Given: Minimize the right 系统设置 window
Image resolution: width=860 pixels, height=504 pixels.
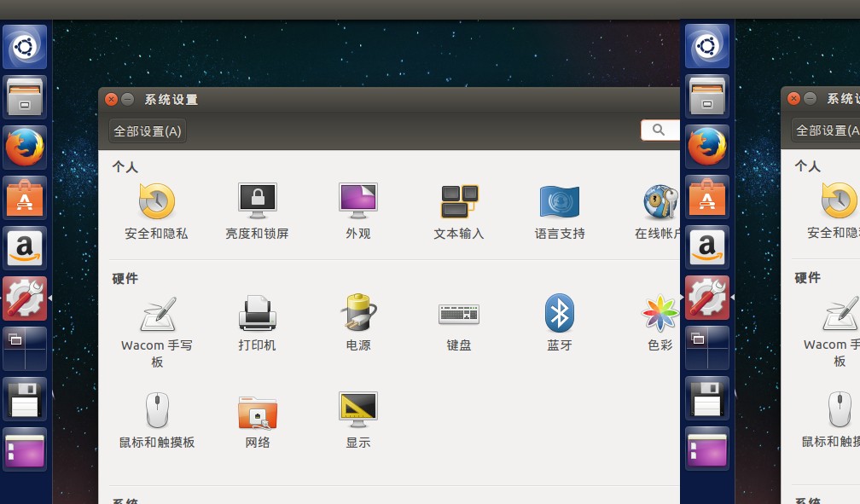Looking at the screenshot, I should 811,99.
